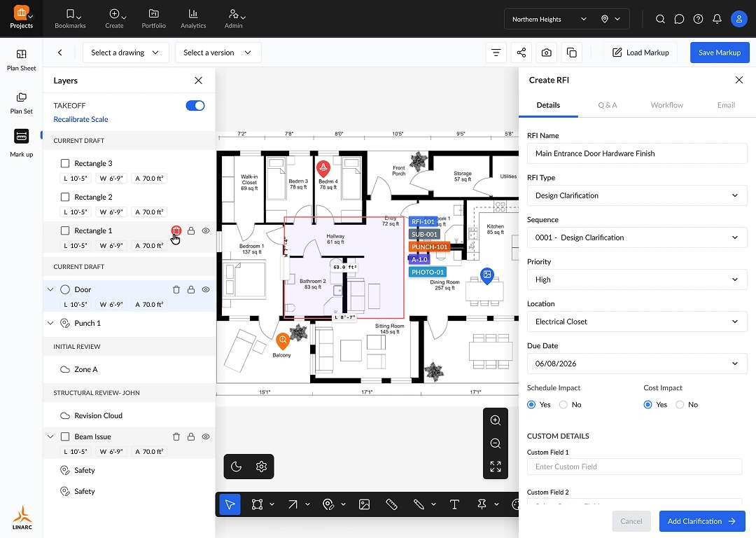Toggle the TAKEOFF switch
This screenshot has height=538, width=756.
tap(195, 106)
